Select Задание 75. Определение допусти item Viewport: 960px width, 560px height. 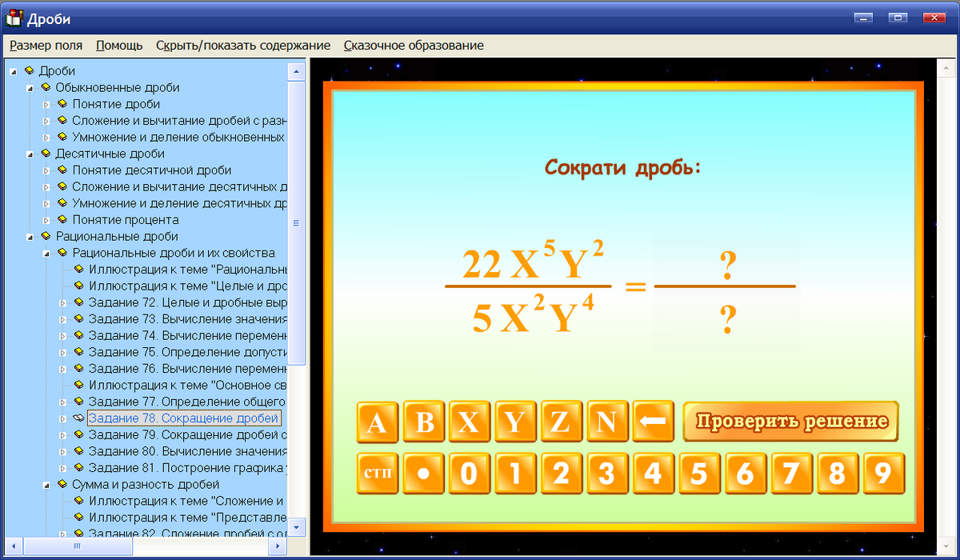tap(187, 352)
